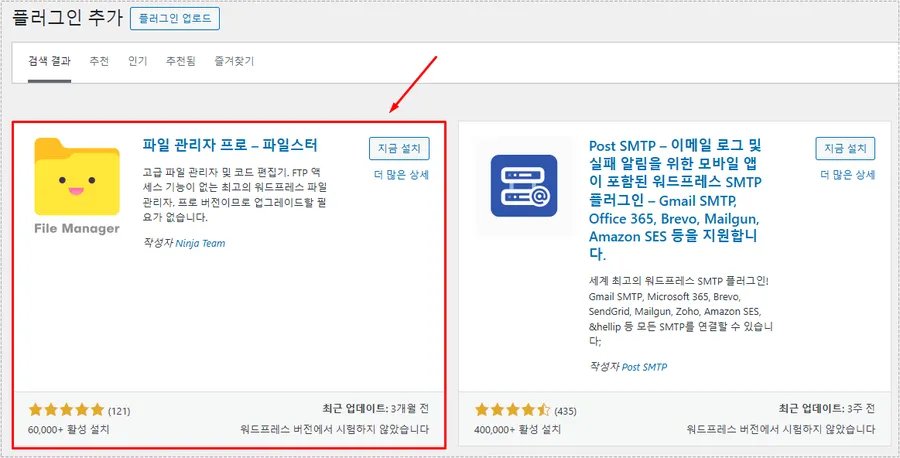Visit author link Ninja Team
The height and width of the screenshot is (458, 900).
200,243
